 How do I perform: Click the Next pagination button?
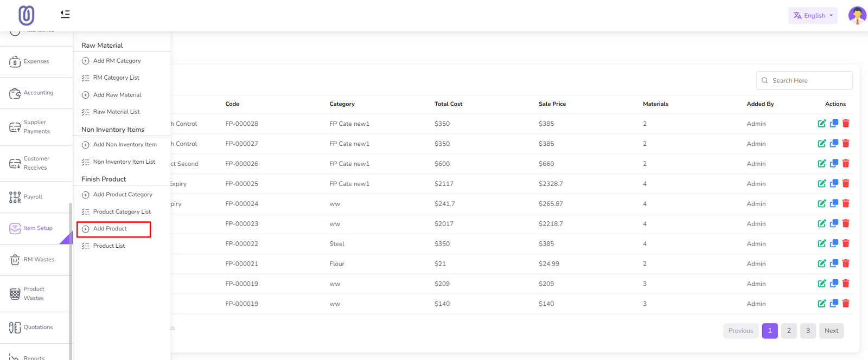[x=831, y=331]
